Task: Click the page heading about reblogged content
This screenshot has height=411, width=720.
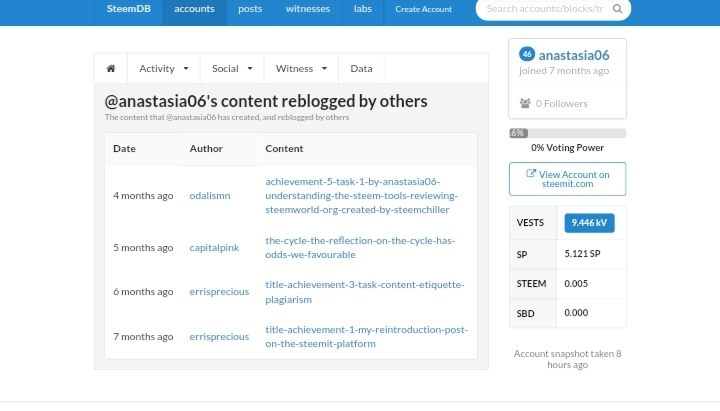Action: (266, 101)
